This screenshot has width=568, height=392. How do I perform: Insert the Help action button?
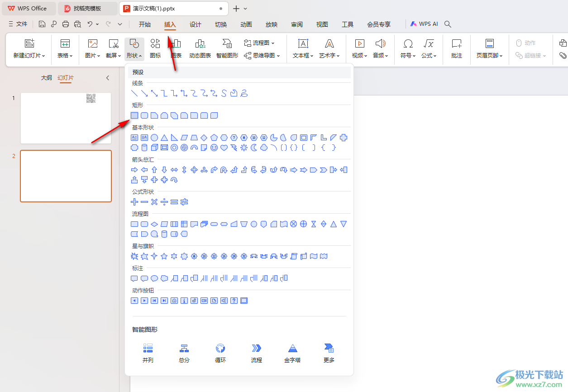tap(234, 301)
